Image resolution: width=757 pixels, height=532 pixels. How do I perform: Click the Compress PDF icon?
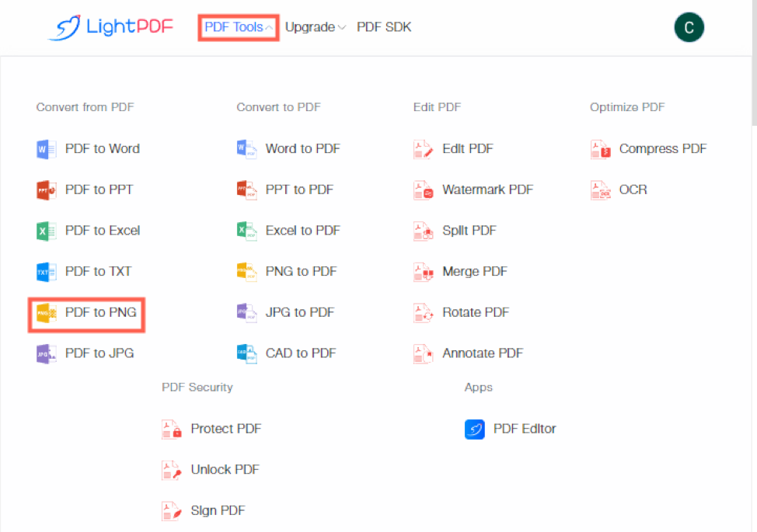(x=601, y=149)
